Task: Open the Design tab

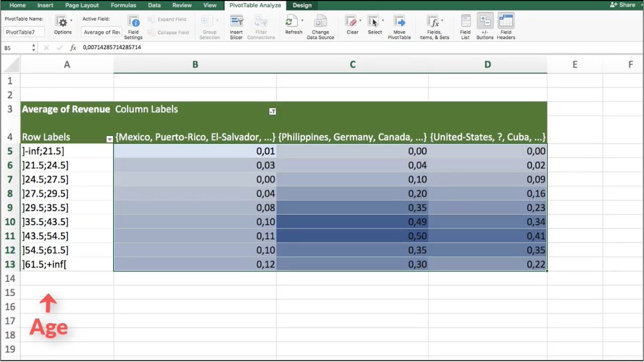Action: pyautogui.click(x=302, y=5)
